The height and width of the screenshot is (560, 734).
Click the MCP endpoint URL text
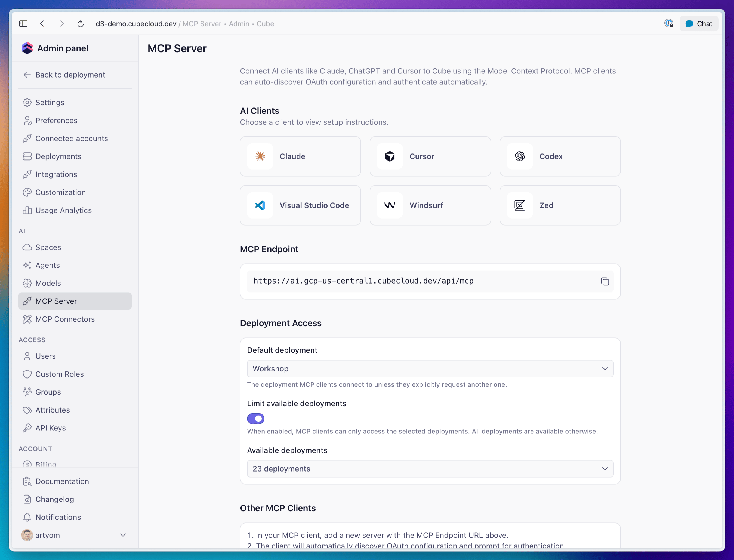coord(363,281)
